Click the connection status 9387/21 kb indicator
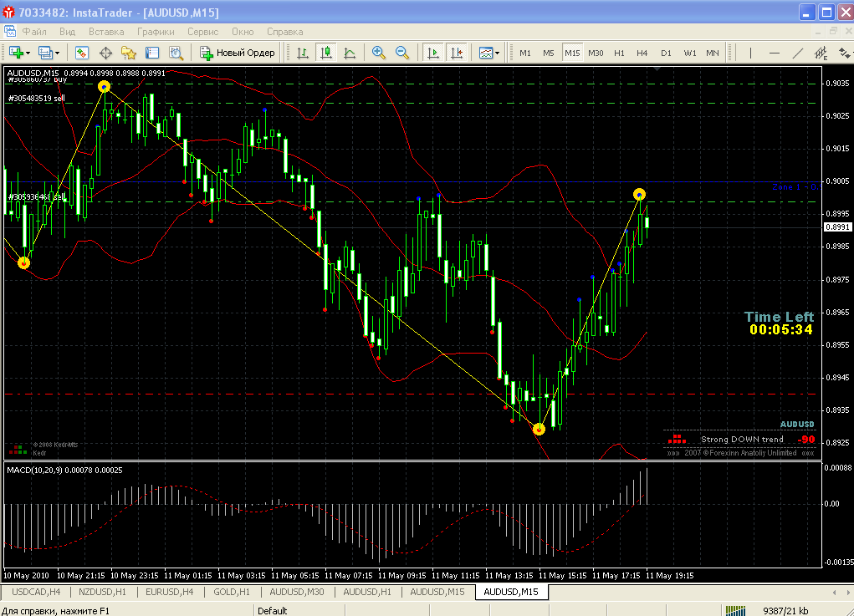Screen dimensions: 854x616 pos(785,610)
